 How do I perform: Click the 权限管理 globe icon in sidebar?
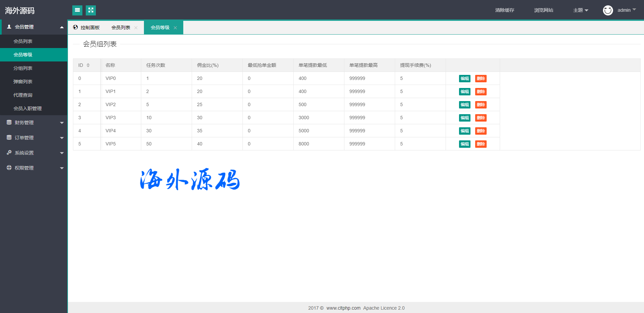pos(9,168)
